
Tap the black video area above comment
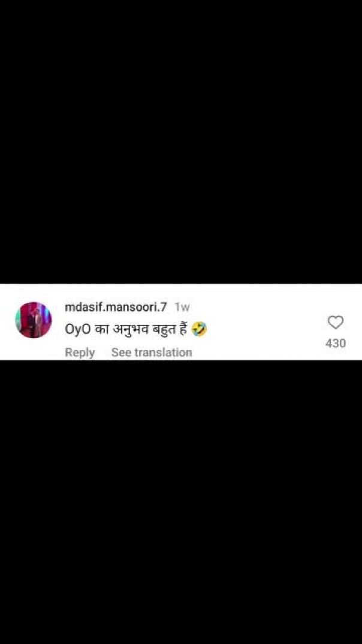pos(181,142)
